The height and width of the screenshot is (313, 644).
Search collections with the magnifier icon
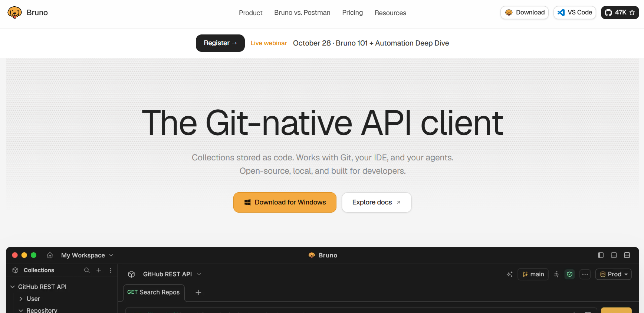coord(87,270)
